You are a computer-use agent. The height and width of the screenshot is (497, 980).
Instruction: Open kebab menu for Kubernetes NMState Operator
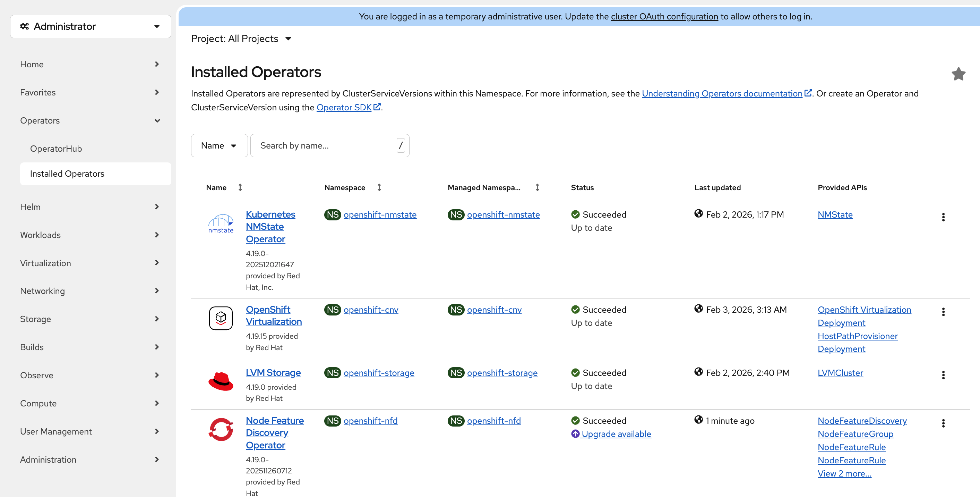[943, 217]
